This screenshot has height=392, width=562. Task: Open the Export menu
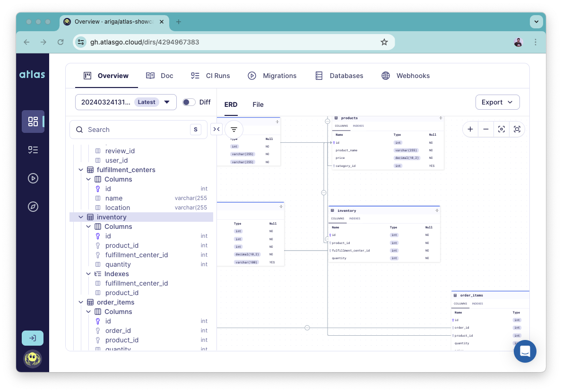point(497,102)
